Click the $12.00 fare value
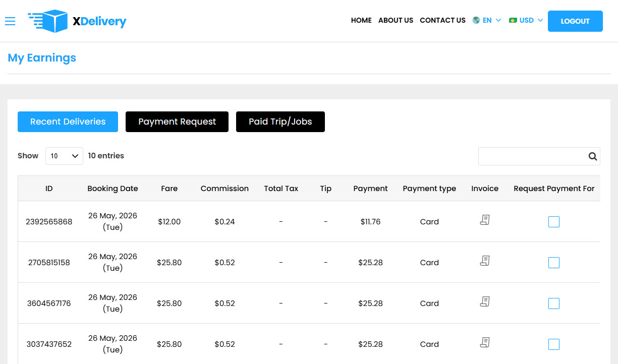This screenshot has width=618, height=364. 169,222
